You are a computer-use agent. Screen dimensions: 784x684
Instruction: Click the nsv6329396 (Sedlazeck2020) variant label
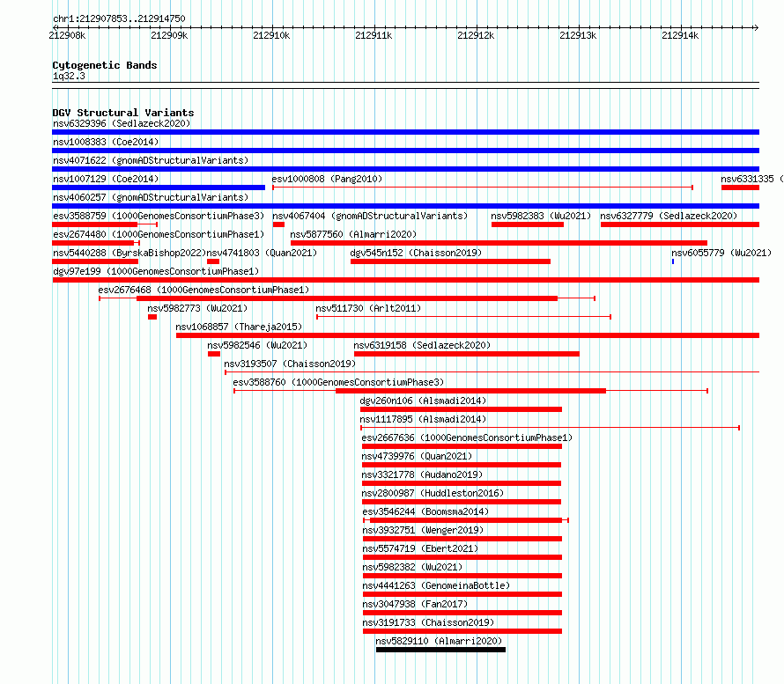coord(122,123)
